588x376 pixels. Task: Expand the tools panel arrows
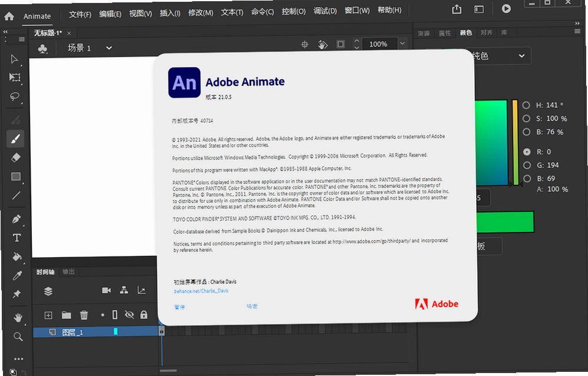pos(5,32)
